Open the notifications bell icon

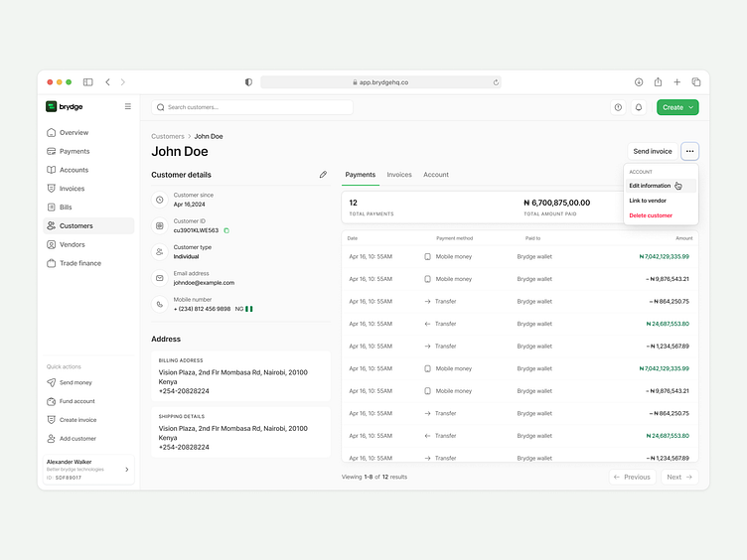pos(639,107)
